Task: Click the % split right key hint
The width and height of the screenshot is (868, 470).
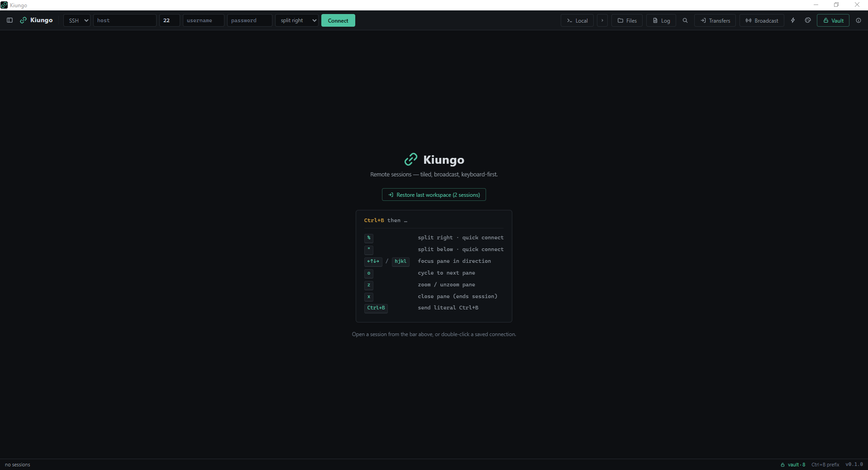Action: pyautogui.click(x=369, y=238)
